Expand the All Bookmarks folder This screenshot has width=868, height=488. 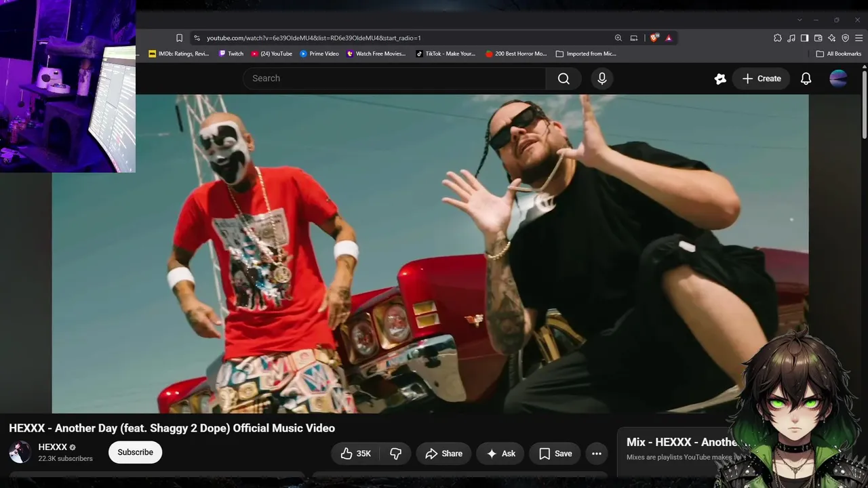click(x=839, y=54)
